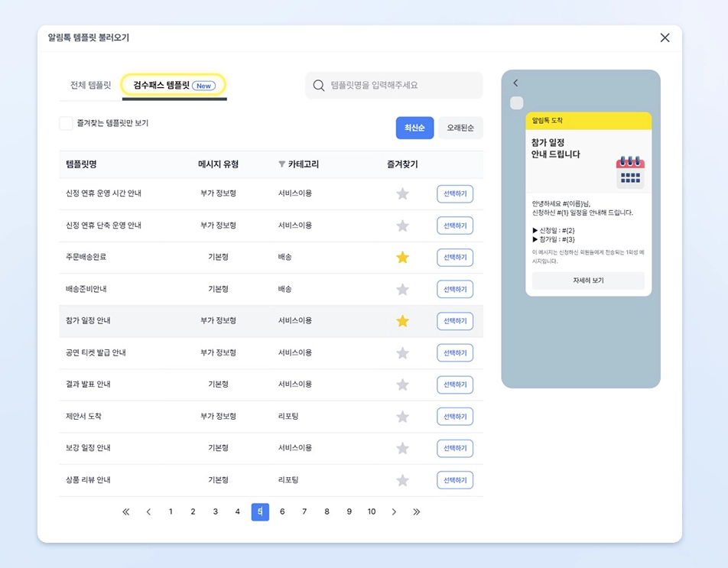Select 참가 일정 안내 via its 선택하기 button

454,321
